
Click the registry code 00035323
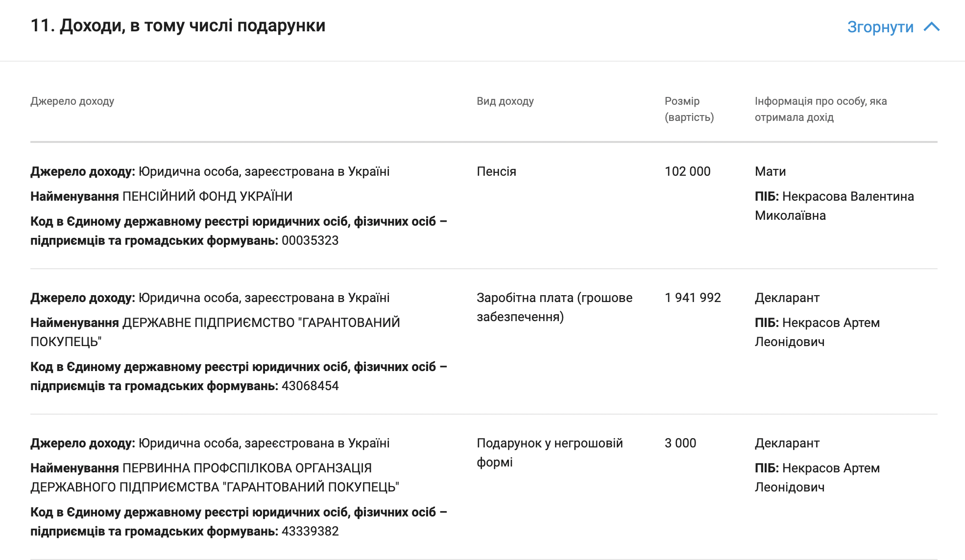coord(310,240)
